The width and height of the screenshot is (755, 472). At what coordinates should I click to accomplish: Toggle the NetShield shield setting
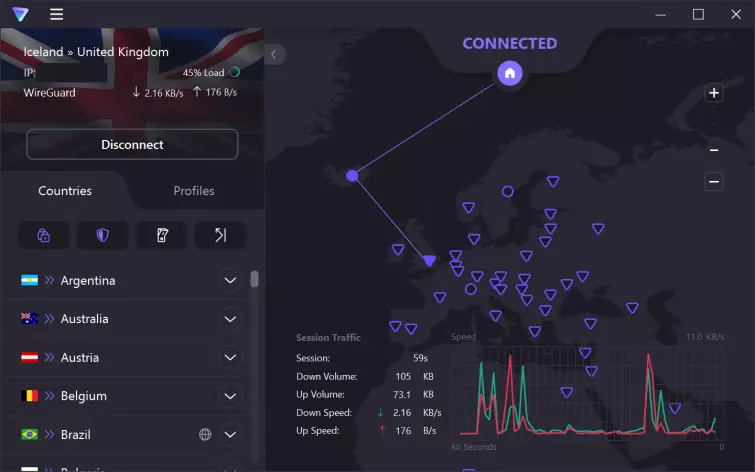[x=102, y=235]
